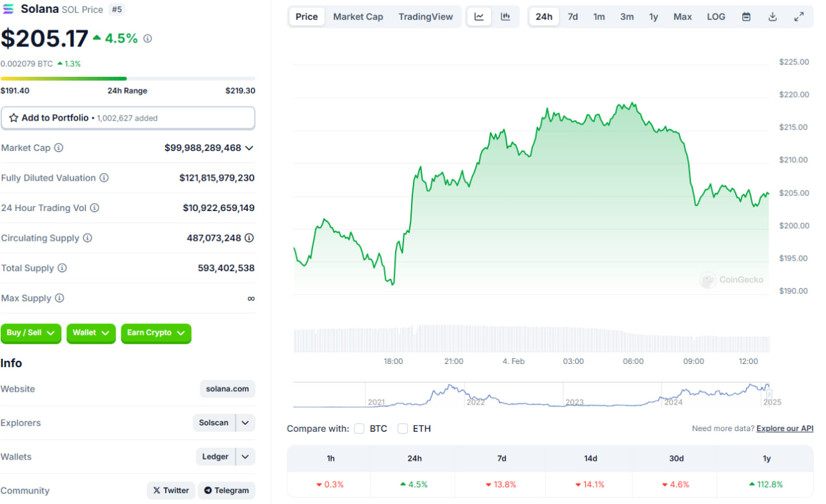
Task: Download the chart data
Action: pyautogui.click(x=772, y=17)
